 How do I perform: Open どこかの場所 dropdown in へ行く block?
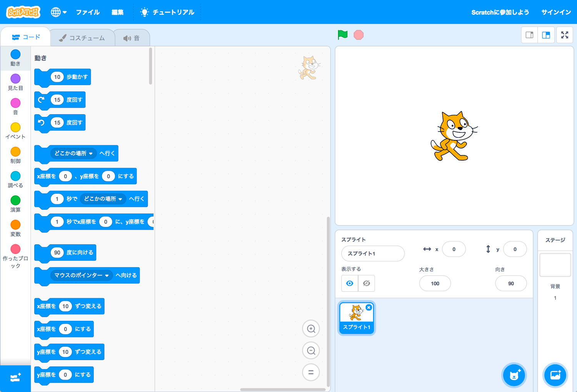(x=73, y=153)
